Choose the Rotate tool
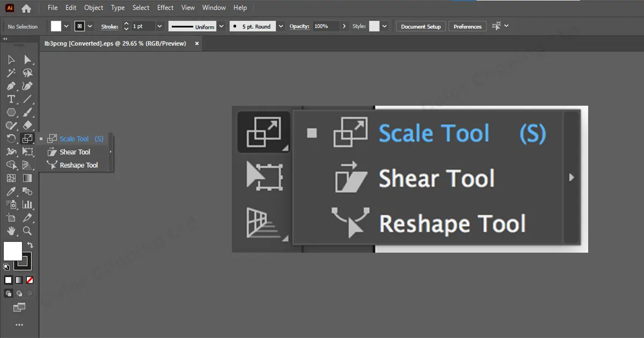The image size is (644, 338). coord(11,138)
